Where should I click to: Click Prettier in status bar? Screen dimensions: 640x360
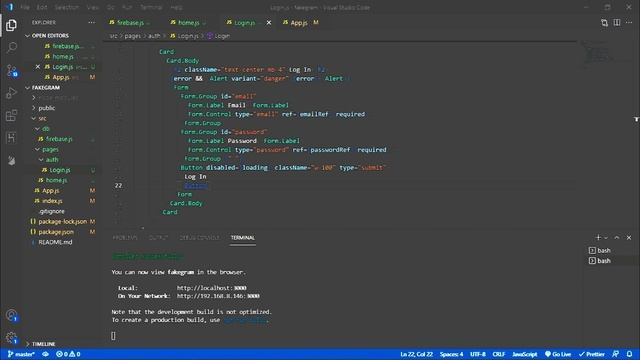pos(591,354)
